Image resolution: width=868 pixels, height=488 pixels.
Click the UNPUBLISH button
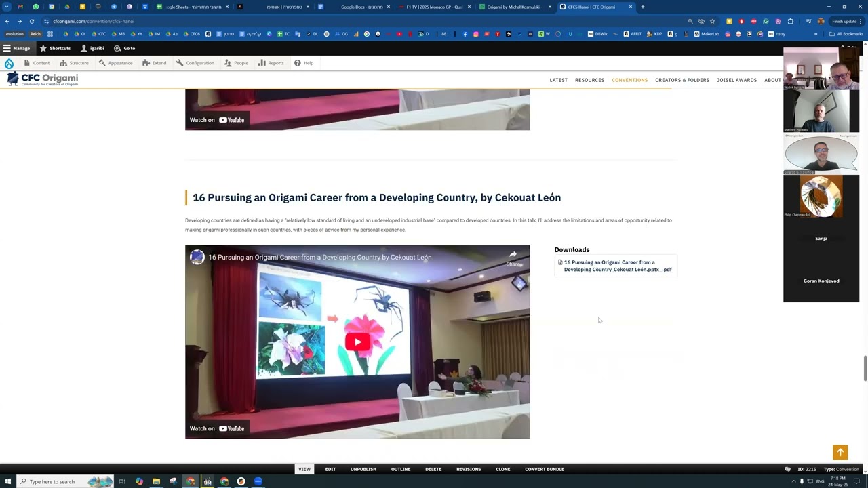tap(363, 469)
